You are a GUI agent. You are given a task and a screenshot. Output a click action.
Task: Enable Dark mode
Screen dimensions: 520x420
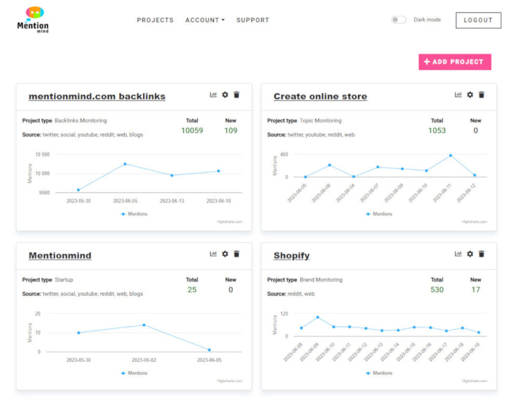[x=398, y=19]
